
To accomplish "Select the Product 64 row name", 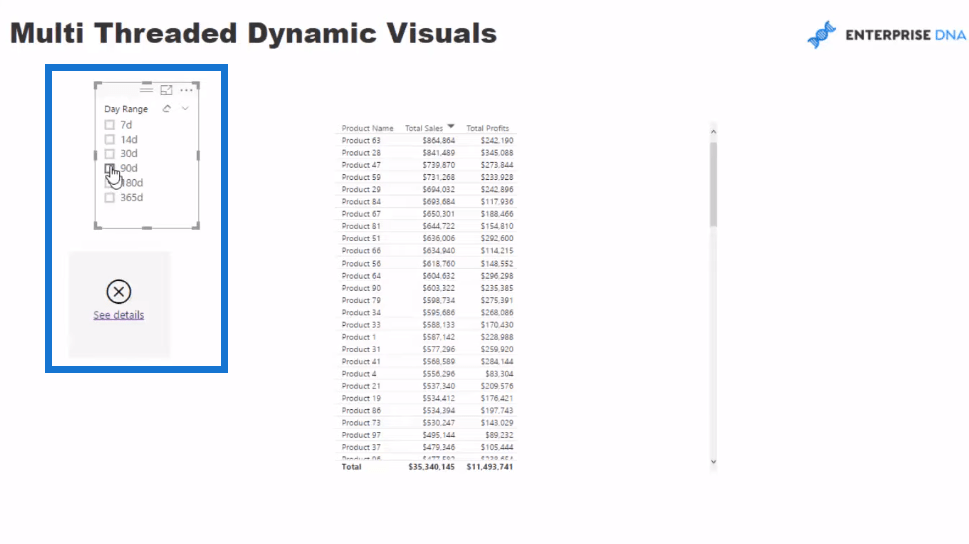I will 361,276.
